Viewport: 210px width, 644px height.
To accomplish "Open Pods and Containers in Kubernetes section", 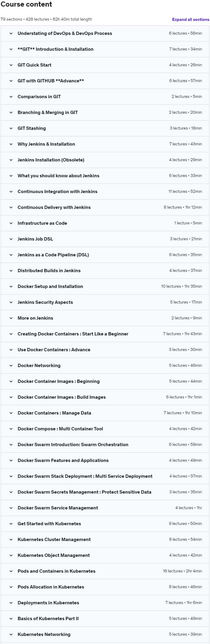I will [105, 571].
